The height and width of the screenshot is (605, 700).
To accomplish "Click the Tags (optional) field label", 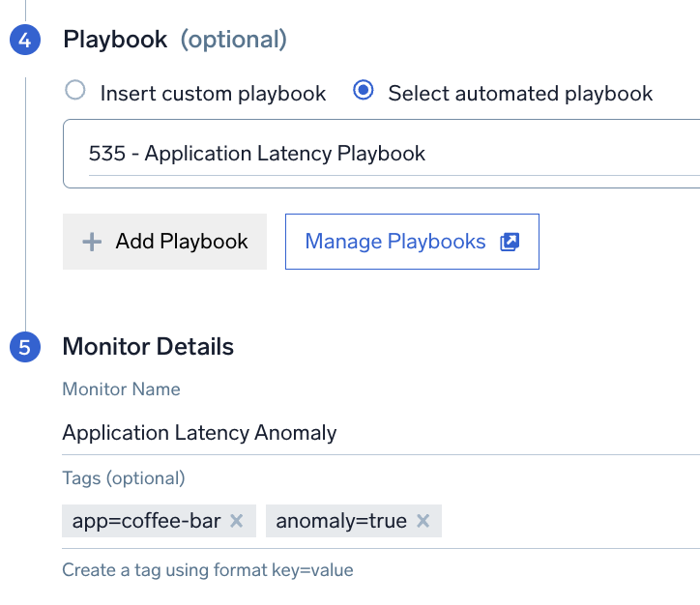I will (124, 478).
